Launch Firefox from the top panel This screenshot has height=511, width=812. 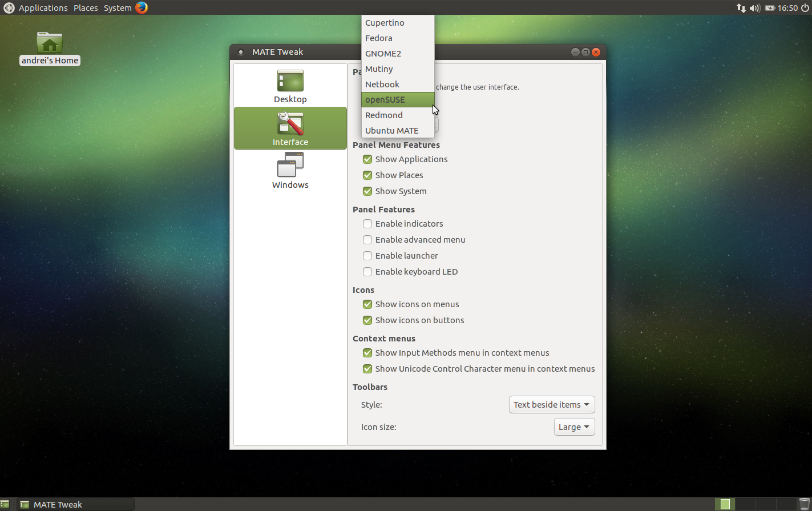[142, 7]
